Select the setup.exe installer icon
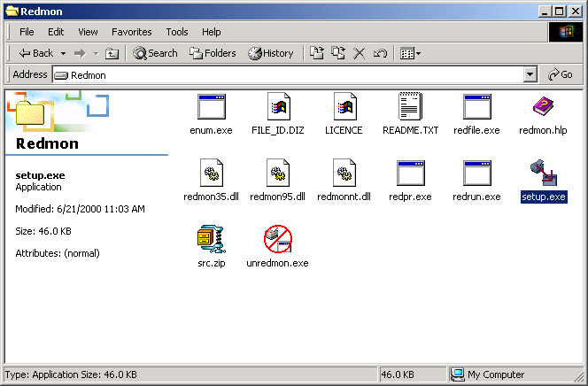 544,173
